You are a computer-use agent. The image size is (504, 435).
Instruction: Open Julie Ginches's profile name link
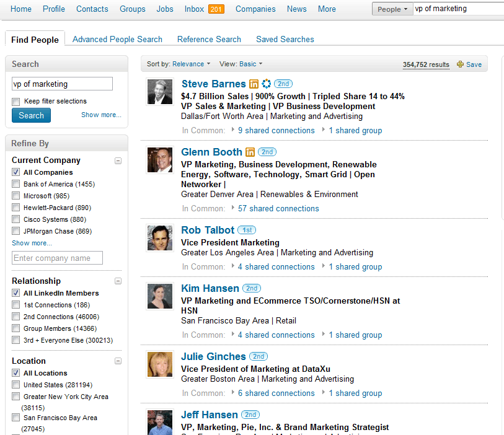(213, 356)
